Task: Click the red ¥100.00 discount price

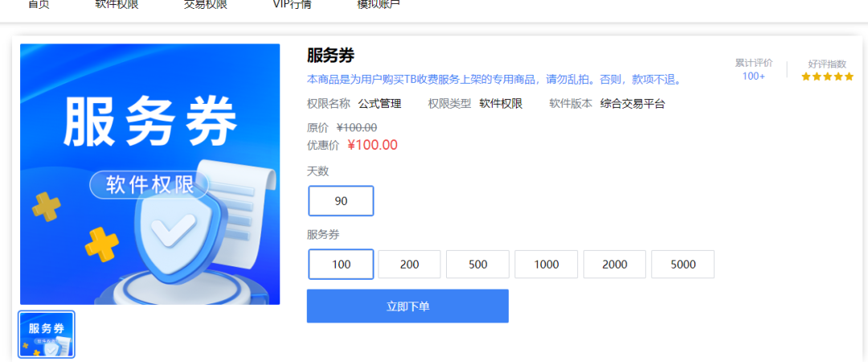Action: pyautogui.click(x=373, y=146)
